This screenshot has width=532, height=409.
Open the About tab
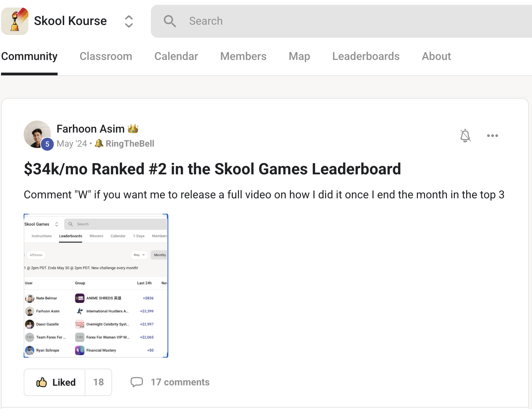[436, 56]
